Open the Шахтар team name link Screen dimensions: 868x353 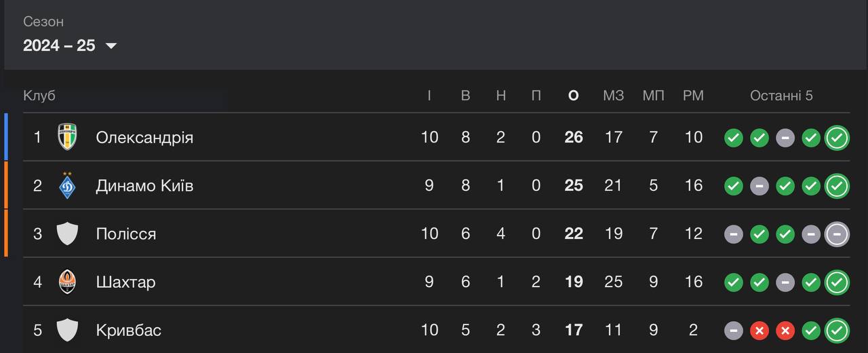[125, 282]
